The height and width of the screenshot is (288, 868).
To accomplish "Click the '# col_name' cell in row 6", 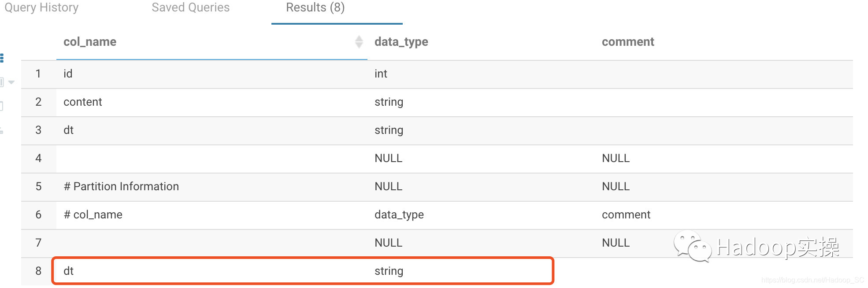I will pyautogui.click(x=93, y=214).
